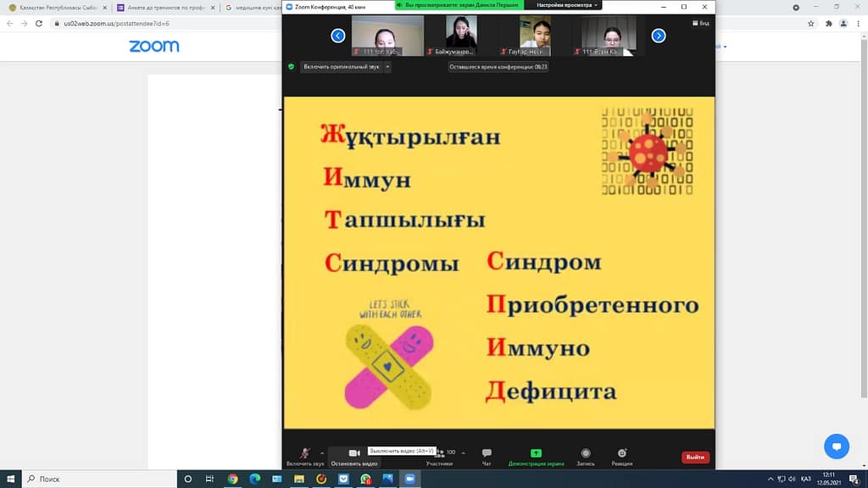Expand audio options arrow beside microphone
This screenshot has height=488, width=868.
[321, 452]
